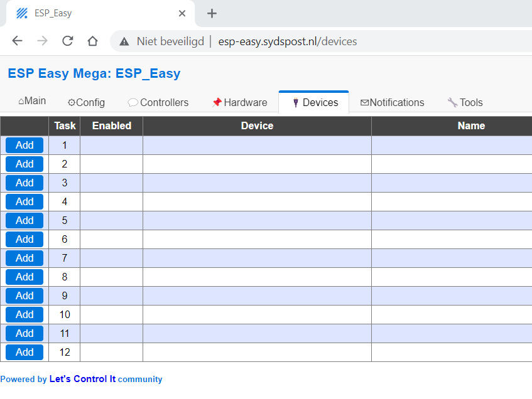532x399 pixels.
Task: Add a device to task 11
Action: [24, 333]
